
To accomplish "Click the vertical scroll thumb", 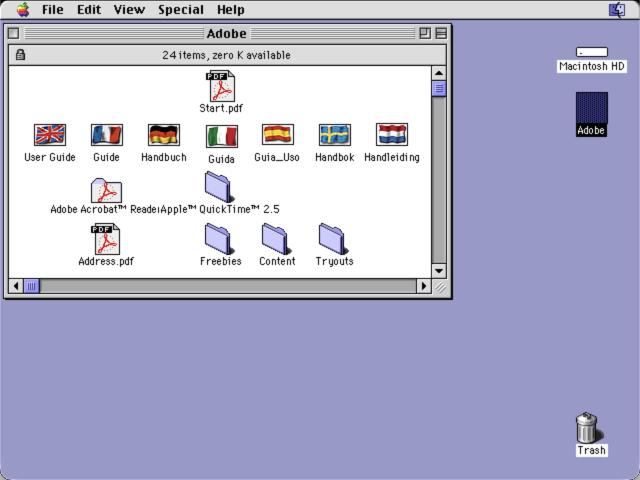I will (x=439, y=89).
